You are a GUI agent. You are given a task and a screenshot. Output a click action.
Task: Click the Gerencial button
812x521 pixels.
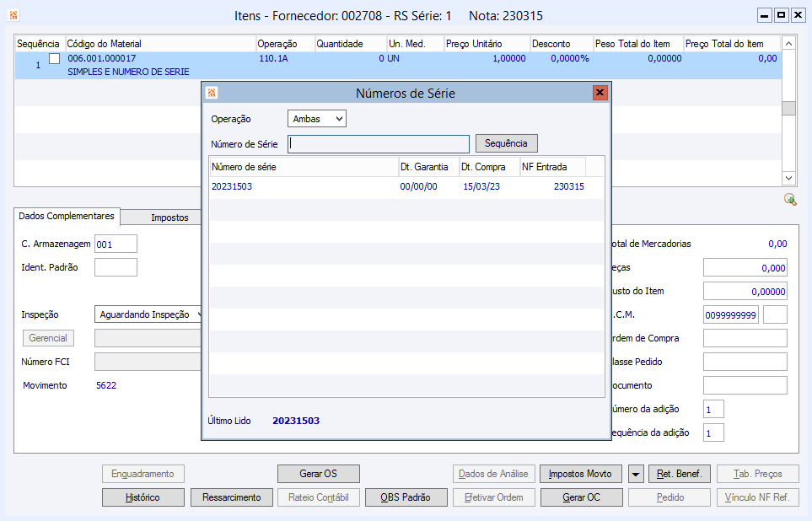tap(48, 338)
